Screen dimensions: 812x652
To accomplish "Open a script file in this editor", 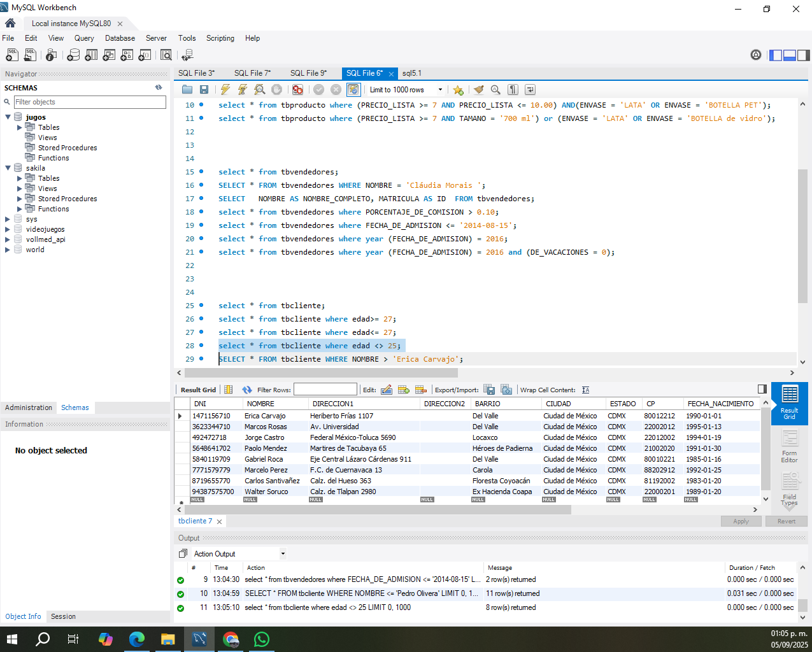I will pos(187,90).
